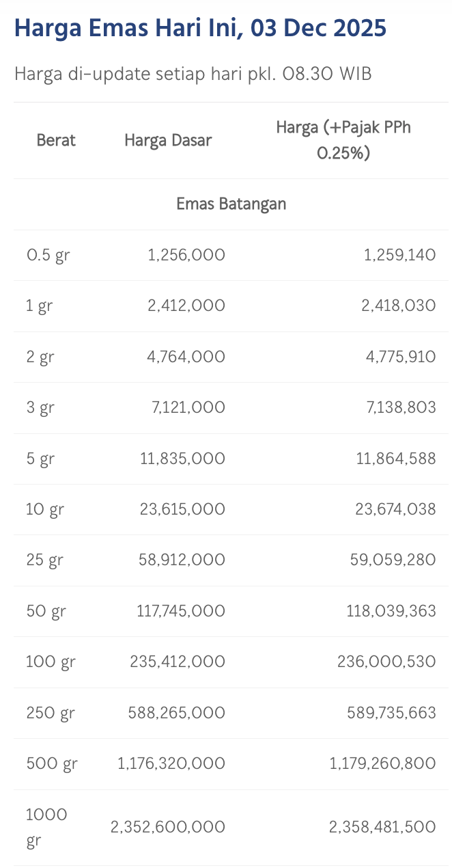The width and height of the screenshot is (452, 868).
Task: Click the 'Harga (+Pajak PPh 0.25%)' column header
Action: [343, 140]
